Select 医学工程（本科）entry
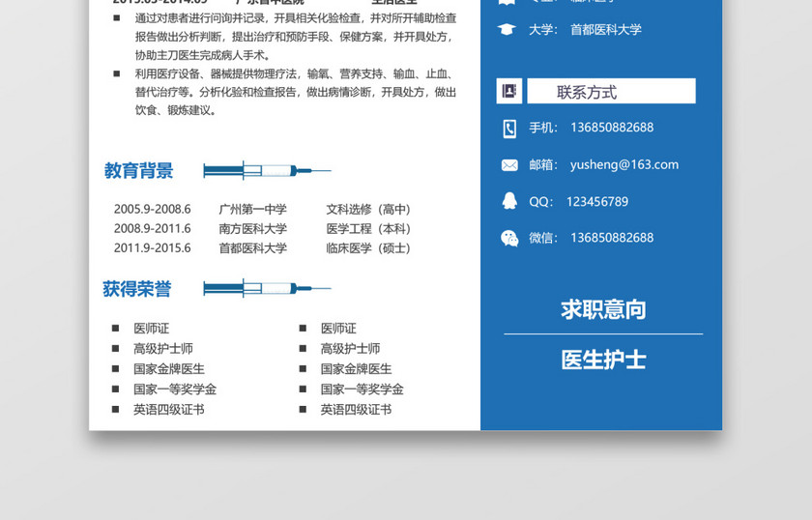The height and width of the screenshot is (520, 812). coord(368,228)
